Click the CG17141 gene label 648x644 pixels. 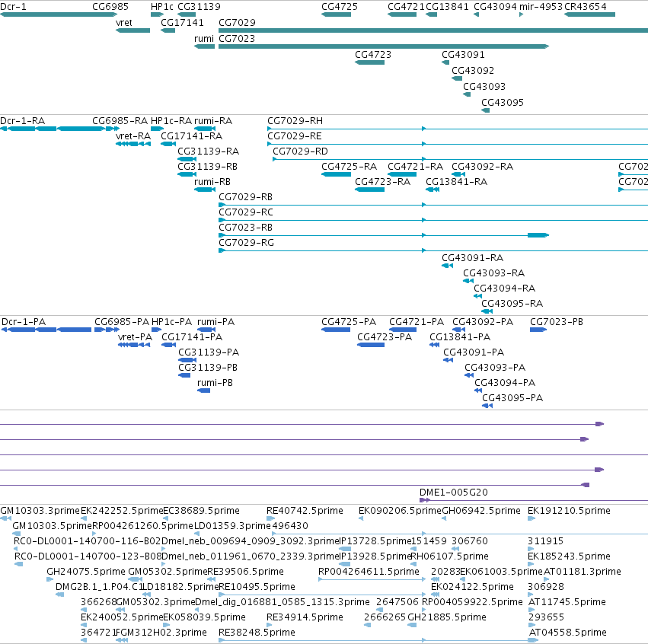point(182,23)
